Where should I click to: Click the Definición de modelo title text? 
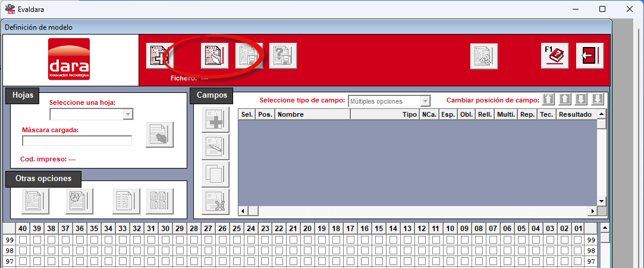click(39, 27)
